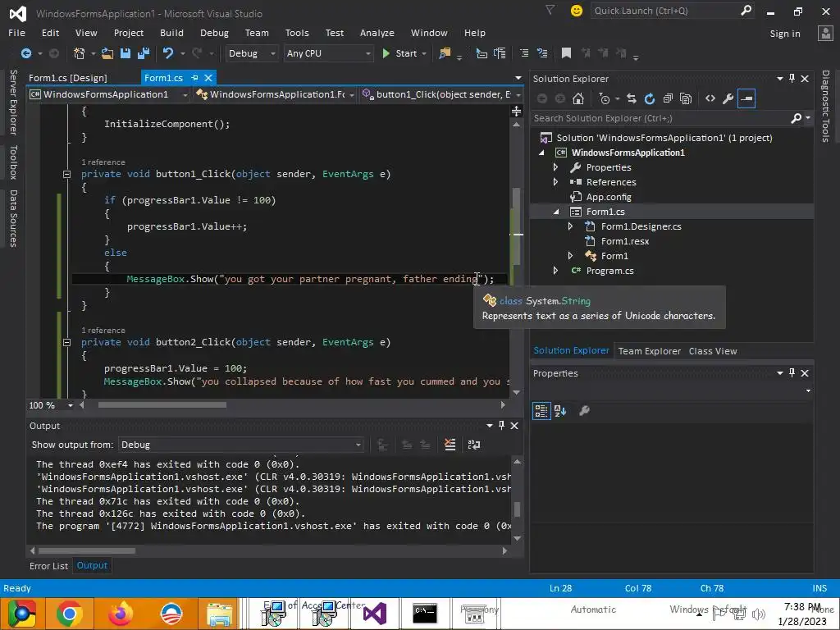This screenshot has height=630, width=840.
Task: Click the feedback smiley icon
Action: click(x=577, y=11)
